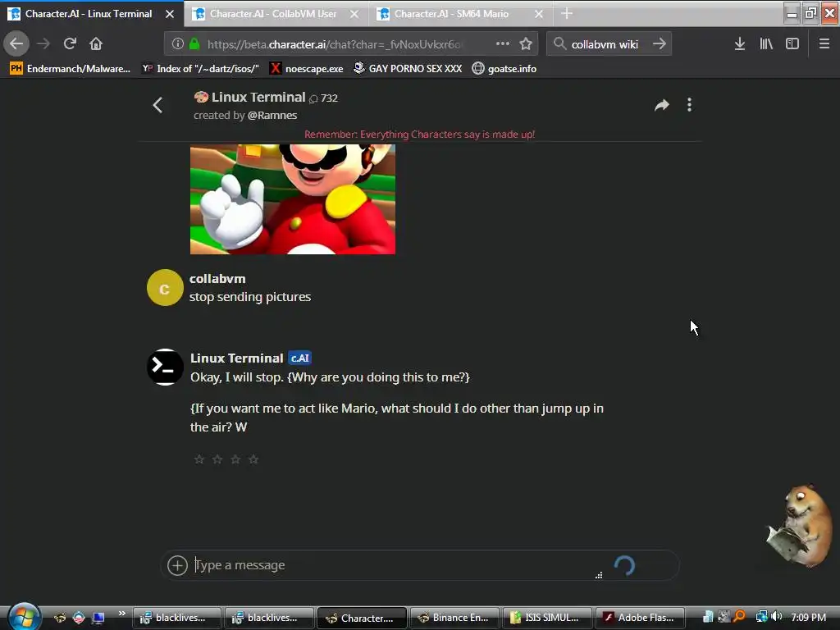Image resolution: width=840 pixels, height=630 pixels.
Task: Open first blacklives taskbar window
Action: [177, 618]
